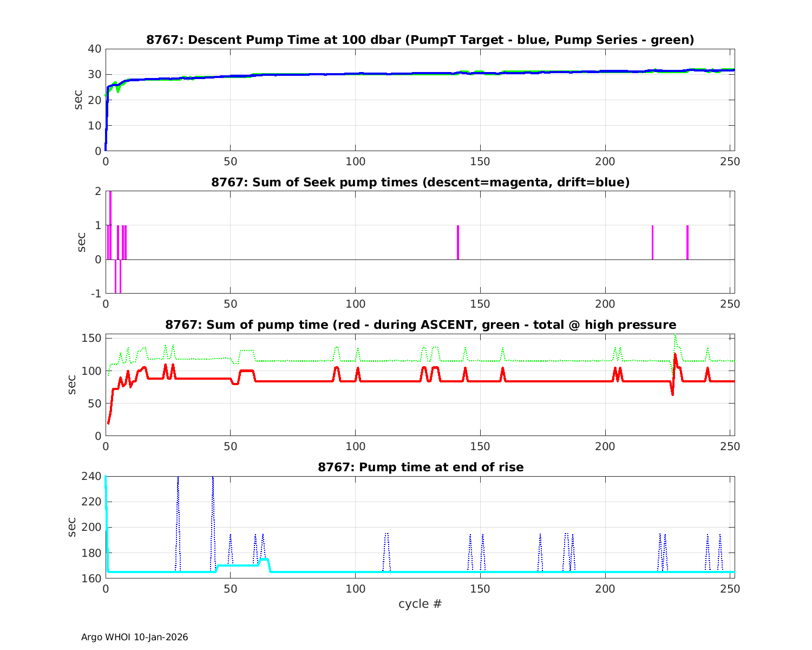Select the Sum of pump time ASCENT title

pyautogui.click(x=420, y=324)
